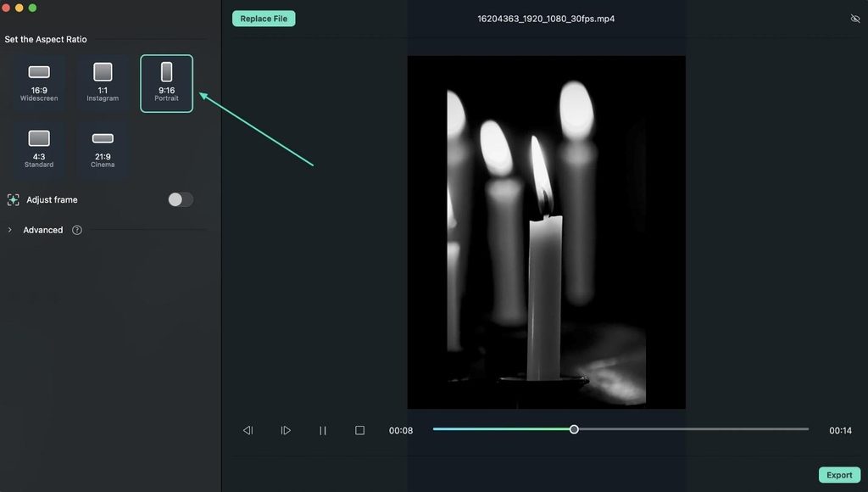
Task: Enable the Adjust frame switch
Action: tap(181, 199)
